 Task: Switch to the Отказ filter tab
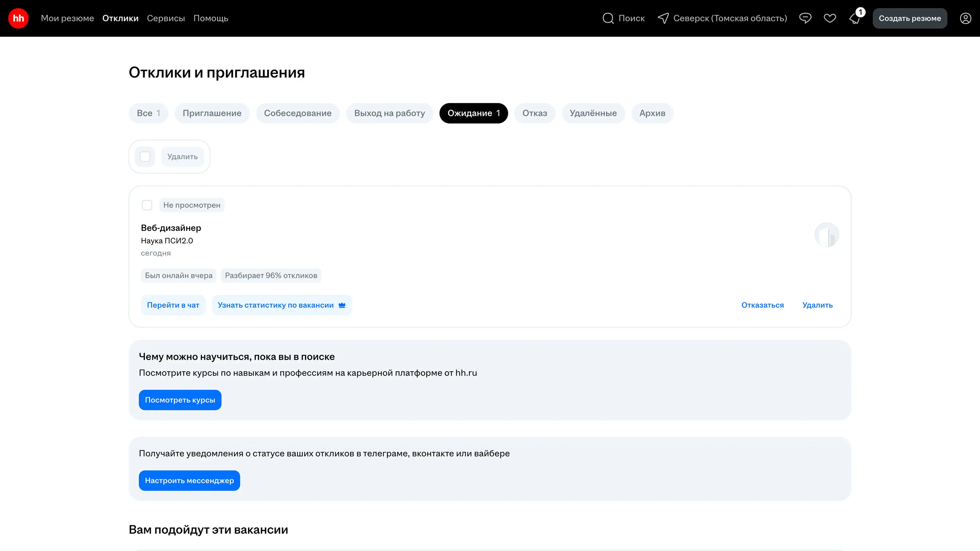(x=534, y=113)
